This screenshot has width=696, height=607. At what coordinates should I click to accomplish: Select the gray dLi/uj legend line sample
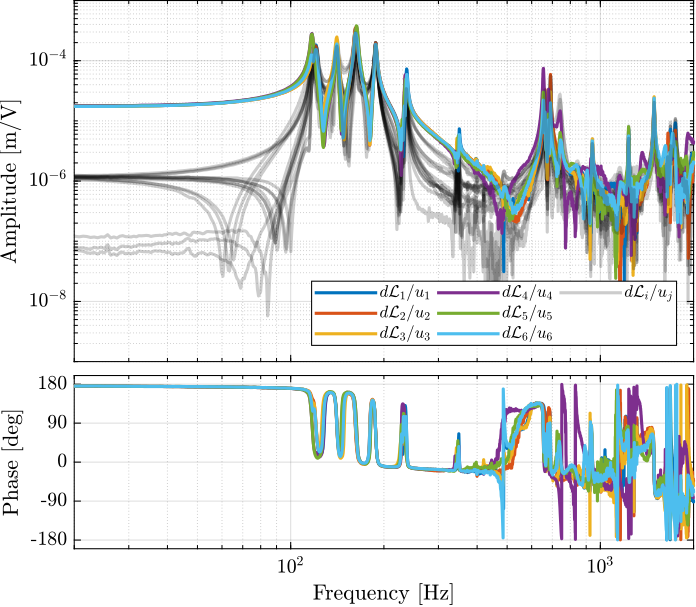click(x=591, y=293)
